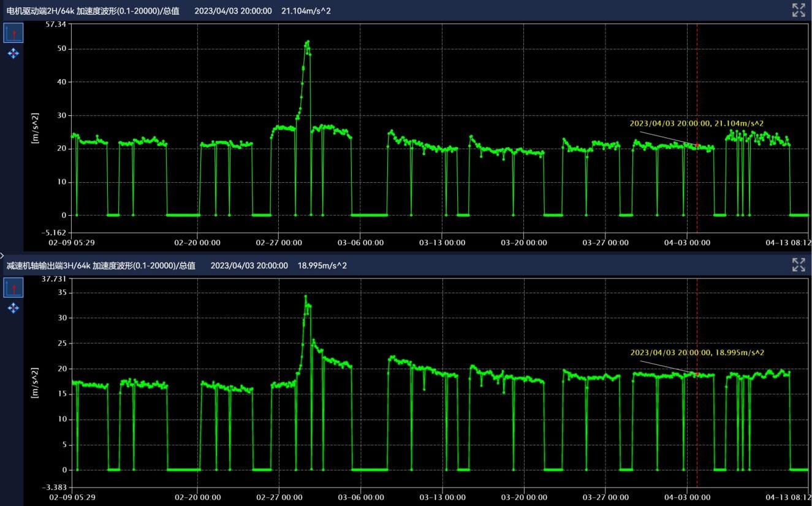Maximize the 减速机轴输出端3H chart panel

tap(799, 265)
